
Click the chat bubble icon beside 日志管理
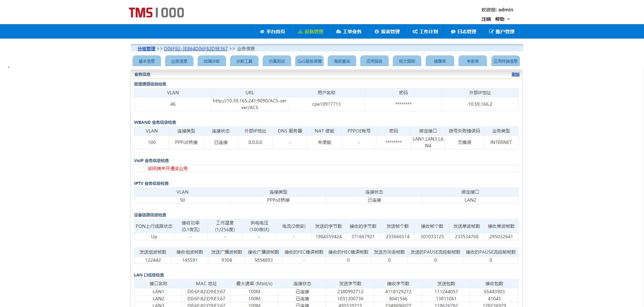tap(453, 32)
